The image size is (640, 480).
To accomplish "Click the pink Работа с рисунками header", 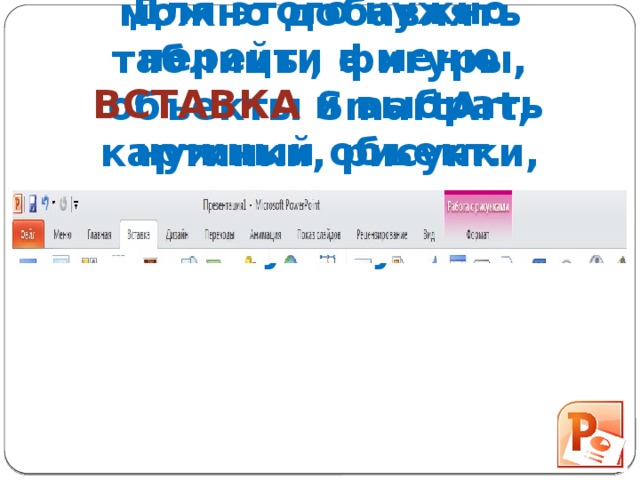I will [478, 207].
